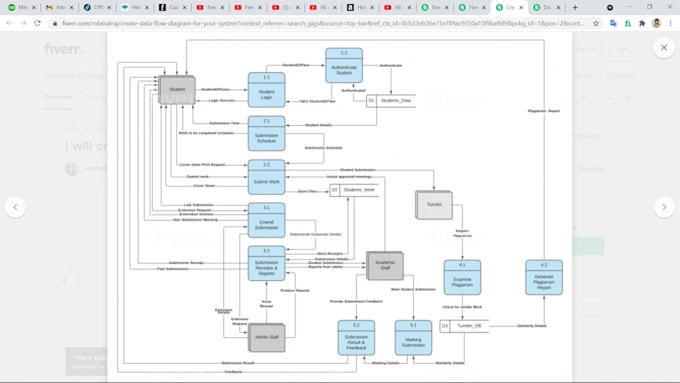Go forward in browser history
680x383 pixels.
(23, 23)
